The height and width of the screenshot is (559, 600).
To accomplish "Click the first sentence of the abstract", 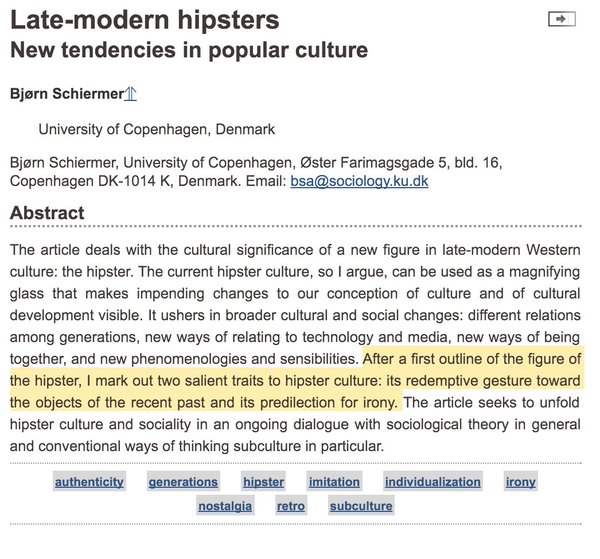I will pyautogui.click(x=295, y=261).
